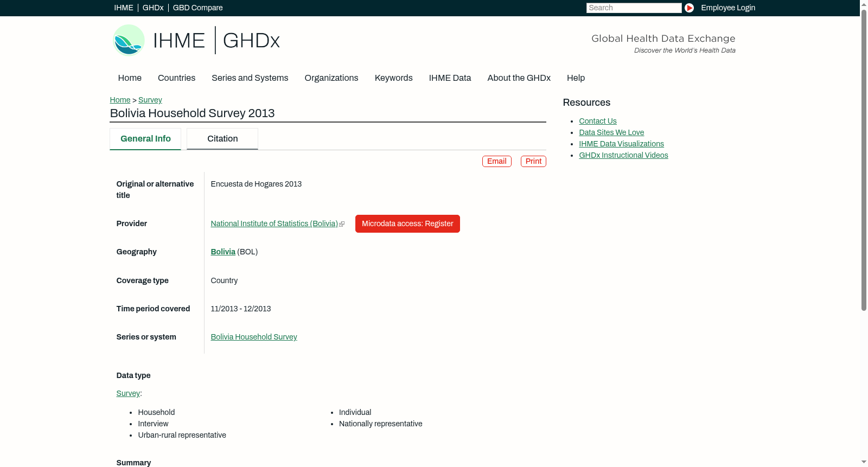The image size is (868, 467).
Task: Open the GHDx link in top bar
Action: click(153, 8)
